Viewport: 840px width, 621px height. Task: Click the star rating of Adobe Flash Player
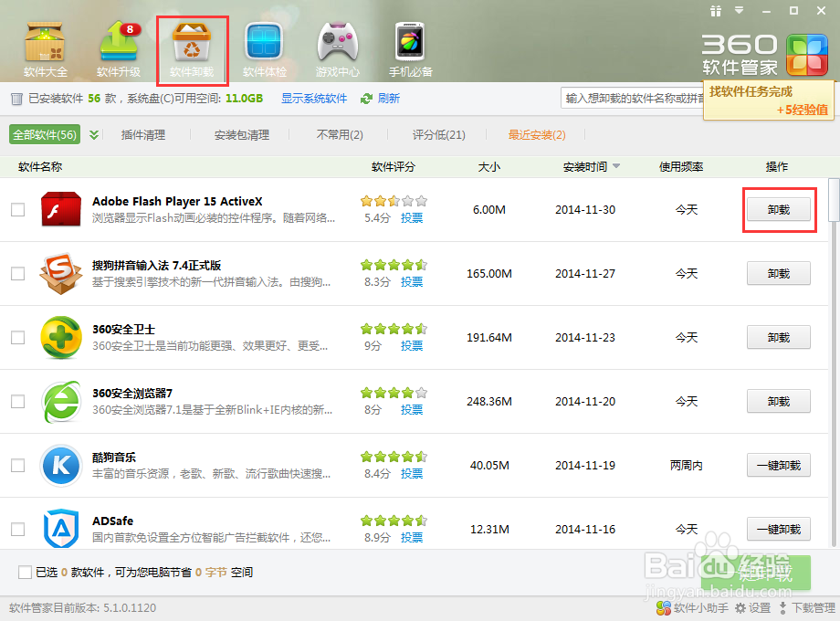click(394, 201)
